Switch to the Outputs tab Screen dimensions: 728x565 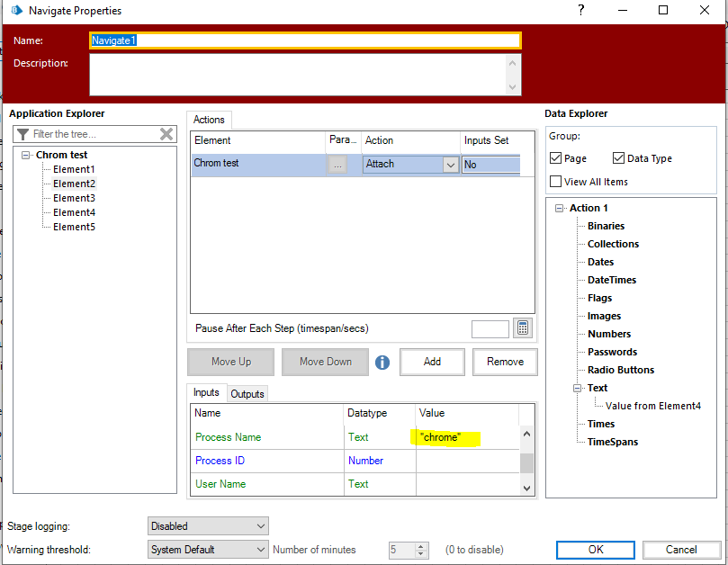(x=247, y=394)
